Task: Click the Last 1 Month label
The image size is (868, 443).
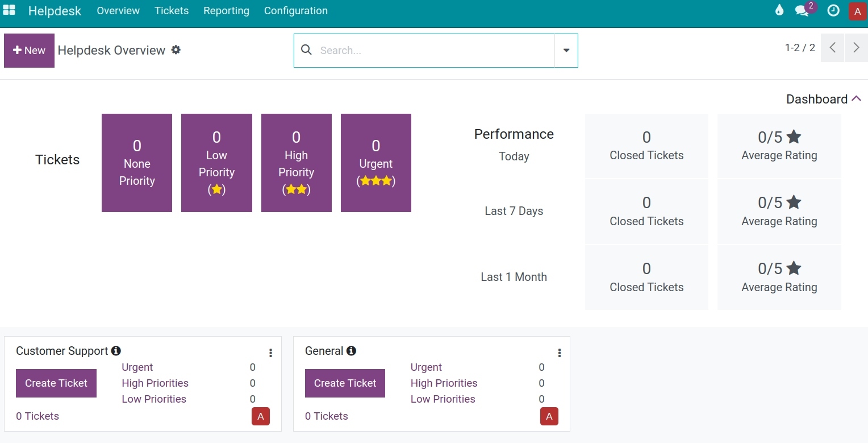Action: point(514,277)
